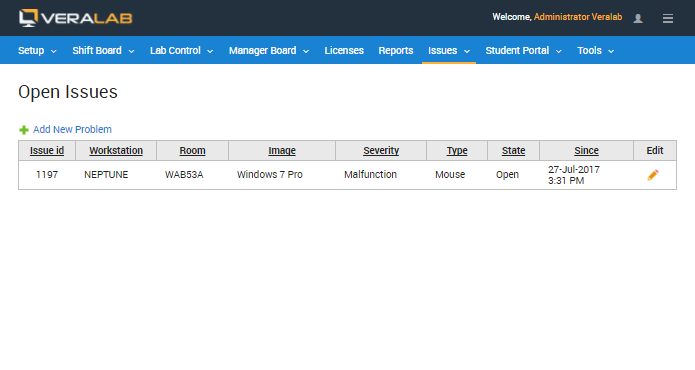Image resolution: width=695 pixels, height=370 pixels.
Task: Click the Edit column header
Action: 655,151
